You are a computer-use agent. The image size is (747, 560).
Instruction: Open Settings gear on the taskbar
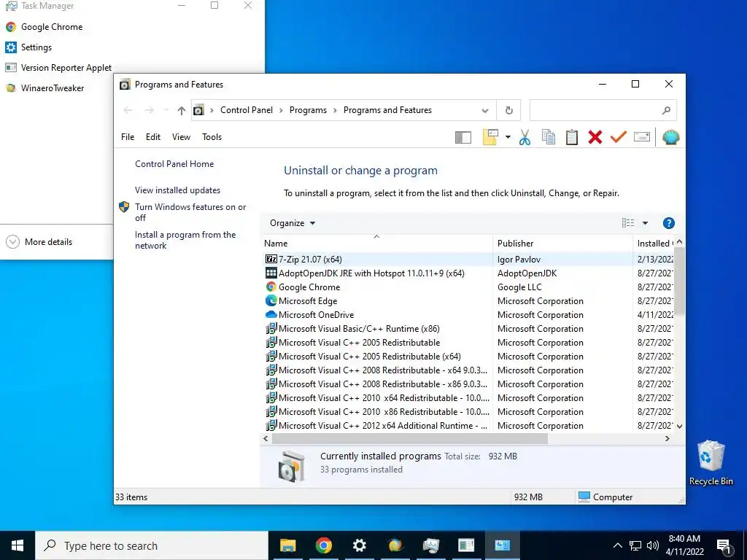click(359, 545)
